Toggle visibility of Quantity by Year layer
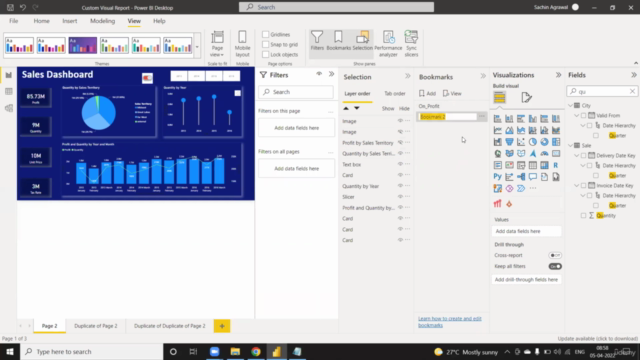 [400, 186]
